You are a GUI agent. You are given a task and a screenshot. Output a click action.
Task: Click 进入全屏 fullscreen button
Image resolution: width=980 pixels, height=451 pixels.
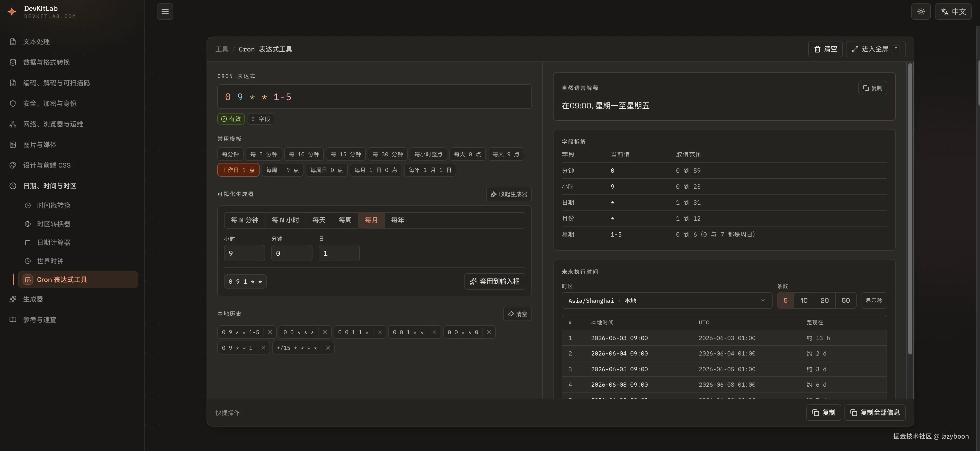[x=875, y=49]
